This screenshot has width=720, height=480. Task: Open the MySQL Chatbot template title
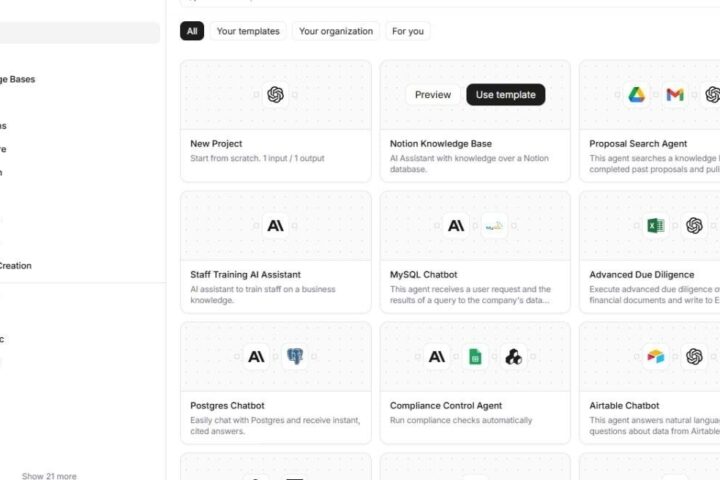pos(423,275)
